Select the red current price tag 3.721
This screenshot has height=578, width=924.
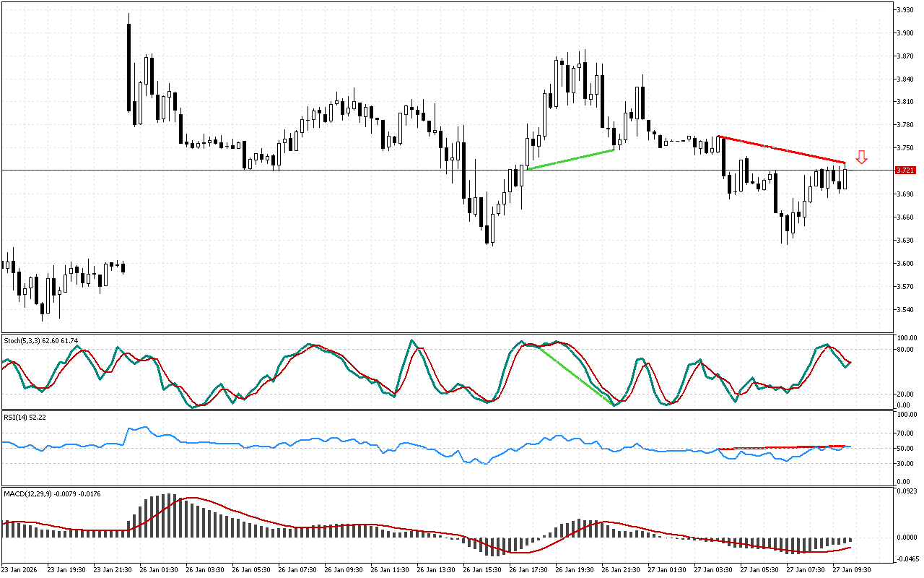905,171
